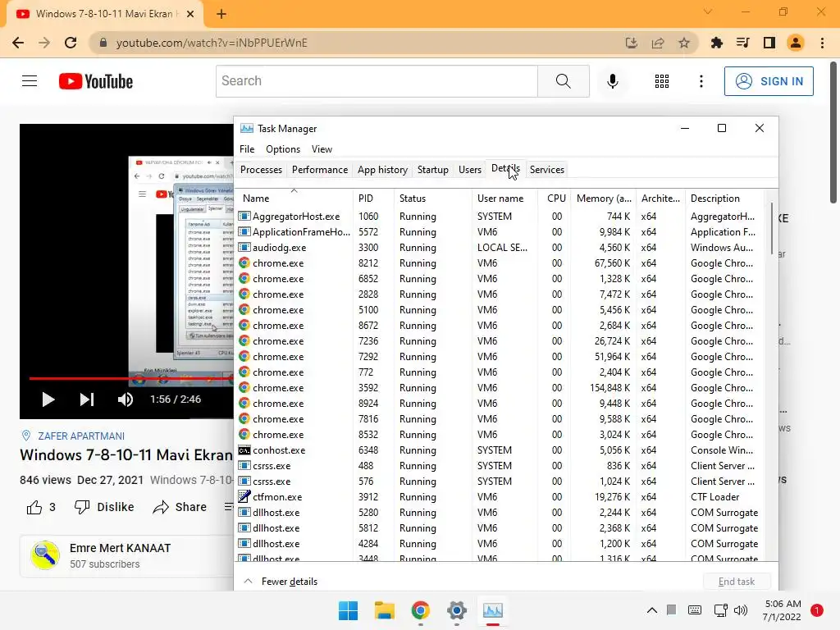Screen dimensions: 840x630
Task: Select the conhost.exe process row
Action: [x=500, y=450]
